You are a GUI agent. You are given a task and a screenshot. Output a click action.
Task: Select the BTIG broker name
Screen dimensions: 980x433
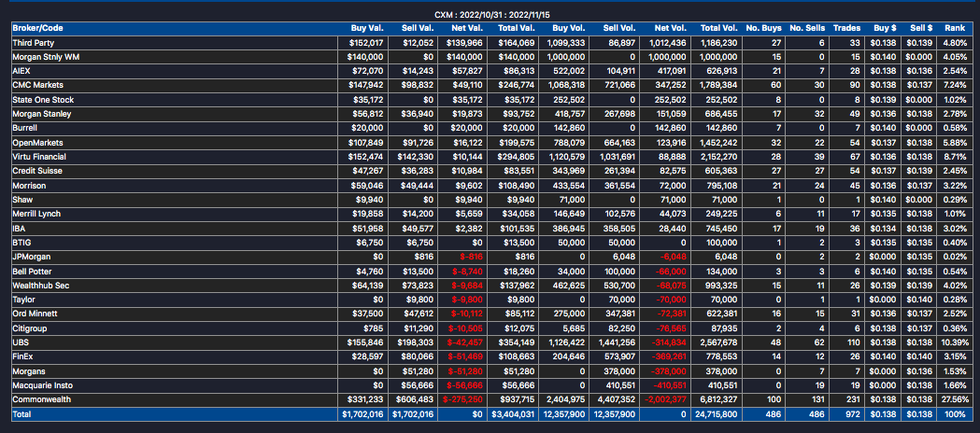21,242
